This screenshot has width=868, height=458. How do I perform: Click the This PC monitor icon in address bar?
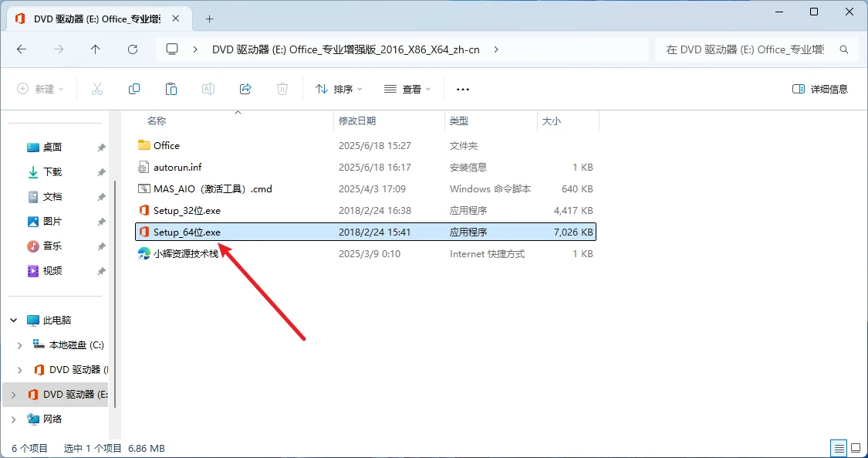click(172, 49)
